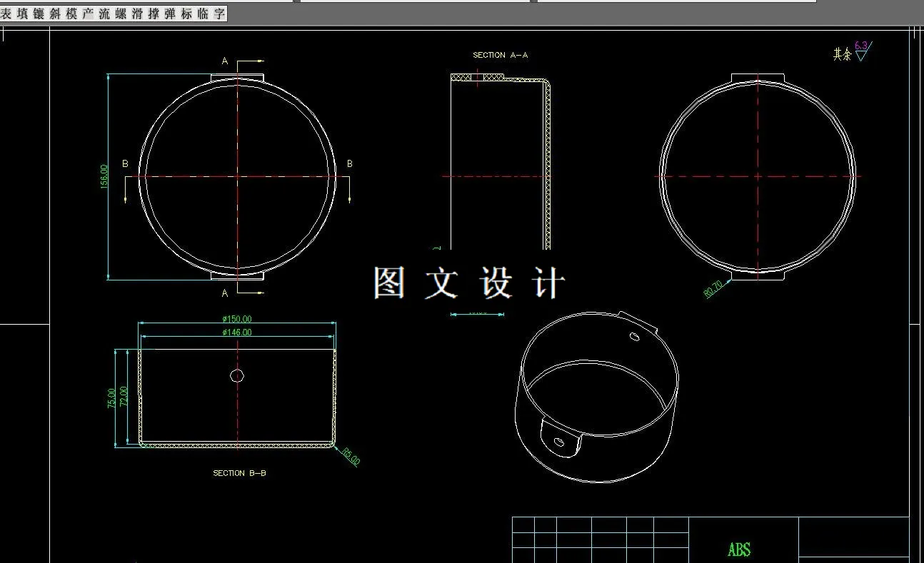Select the 字 text toolbar button
Image resolution: width=924 pixels, height=563 pixels.
[x=220, y=14]
